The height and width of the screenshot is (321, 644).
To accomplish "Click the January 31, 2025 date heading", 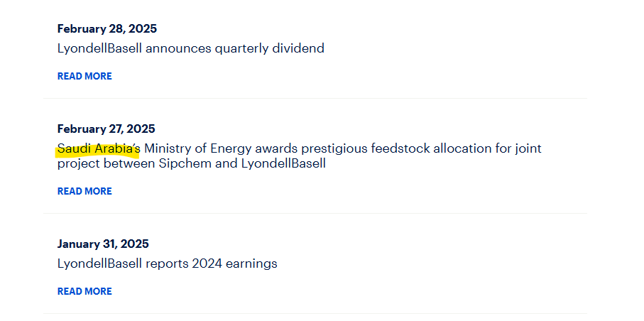I will 103,244.
